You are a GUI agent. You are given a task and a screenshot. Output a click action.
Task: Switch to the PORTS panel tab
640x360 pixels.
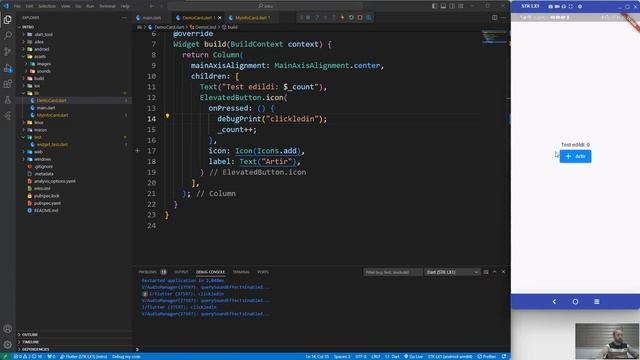(263, 272)
